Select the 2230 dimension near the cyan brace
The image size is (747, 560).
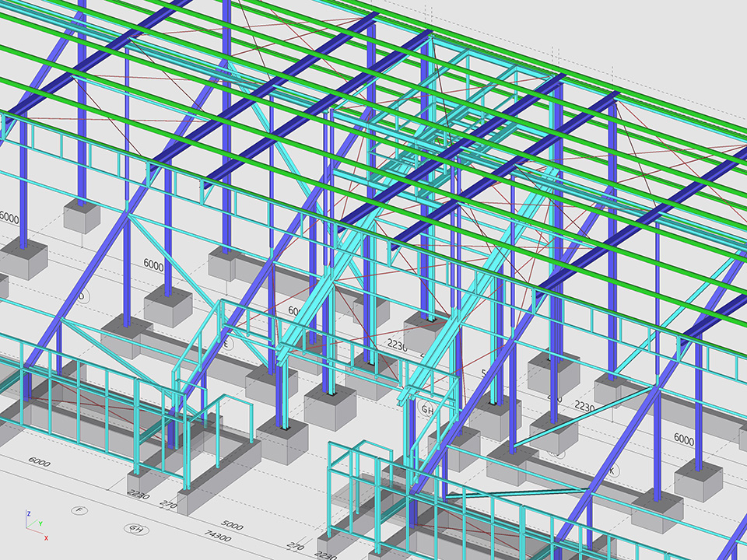tap(584, 406)
